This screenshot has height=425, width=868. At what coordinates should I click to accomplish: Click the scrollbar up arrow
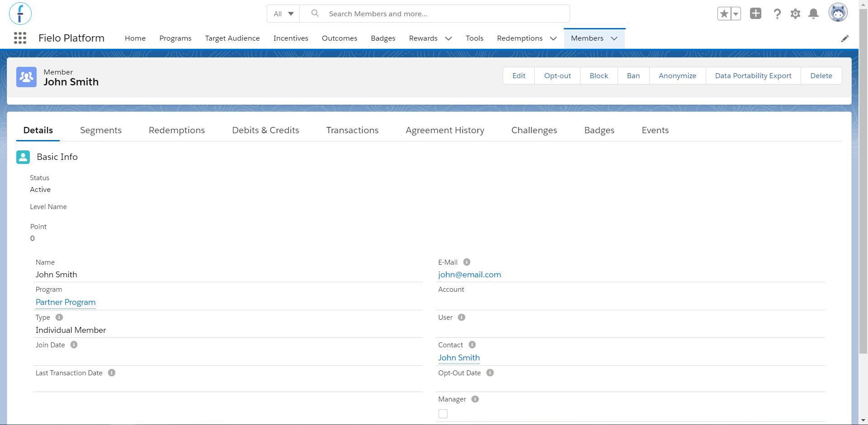click(863, 4)
